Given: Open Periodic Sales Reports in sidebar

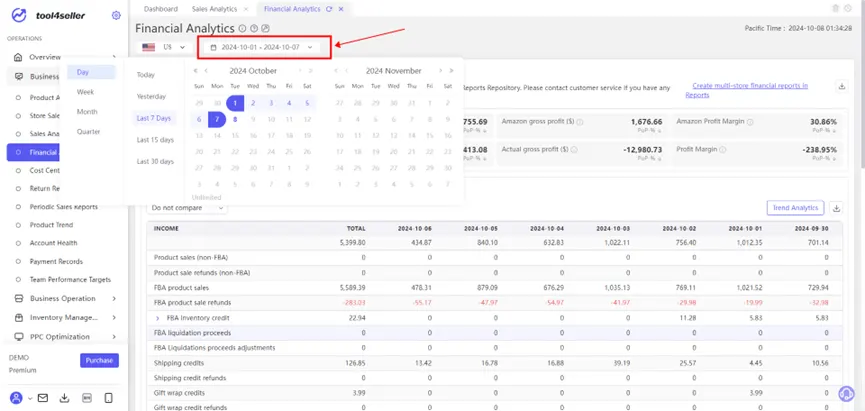Looking at the screenshot, I should (63, 207).
